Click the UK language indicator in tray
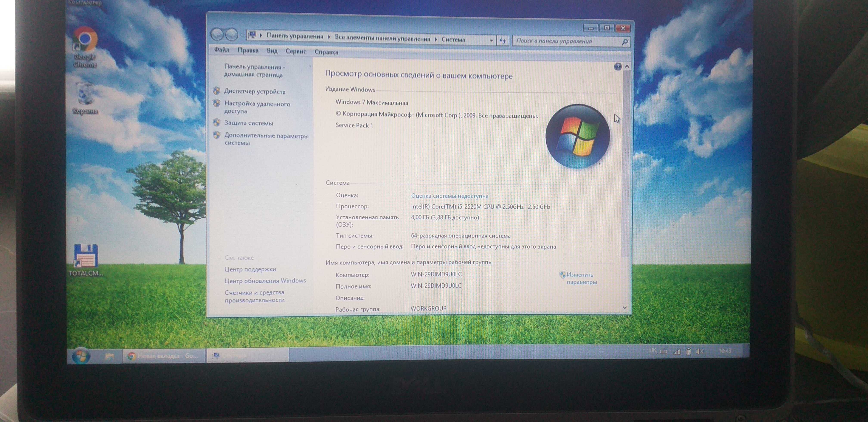Image resolution: width=868 pixels, height=422 pixels. point(652,351)
